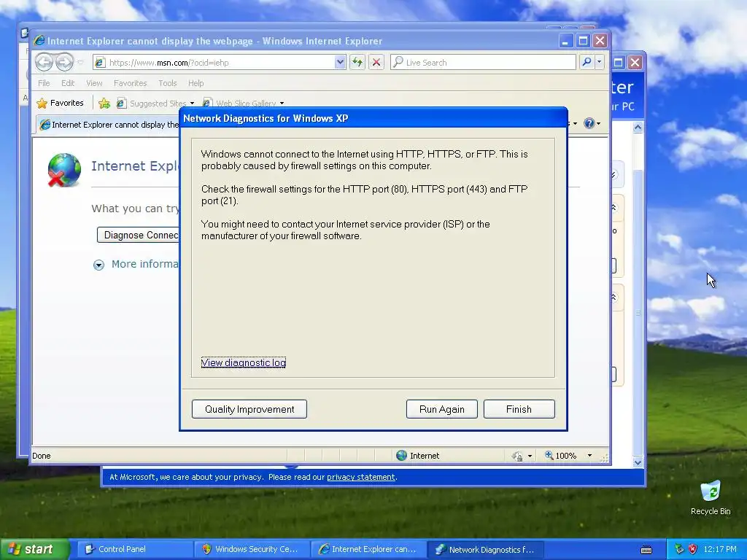The height and width of the screenshot is (560, 747).
Task: Open search provider dropdown arrow
Action: 600,62
